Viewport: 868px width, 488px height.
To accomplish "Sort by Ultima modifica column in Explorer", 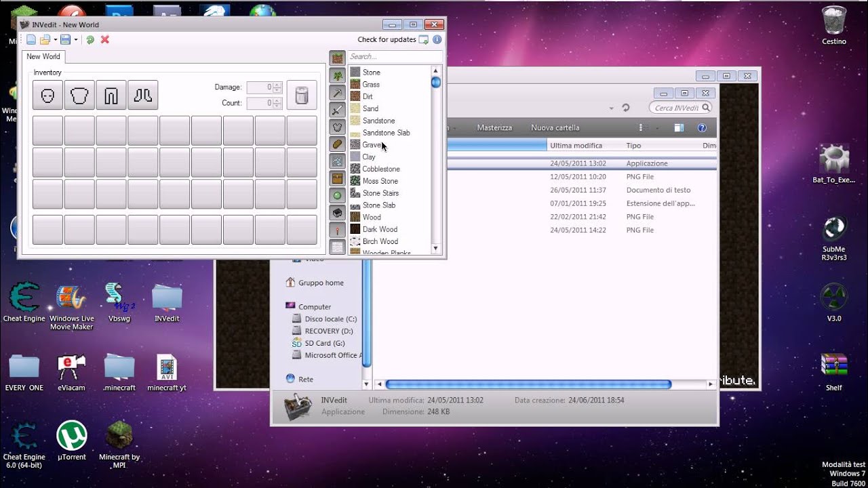I will pos(576,146).
